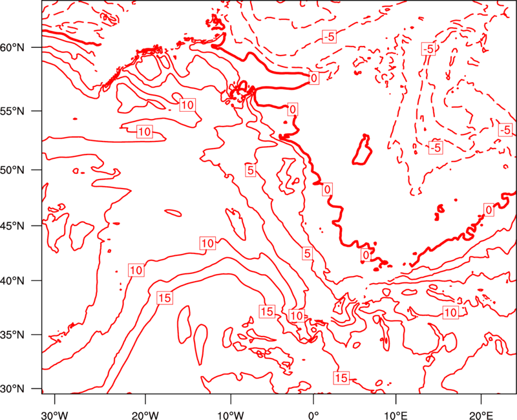Image resolution: width=517 pixels, height=420 pixels.
Task: Select the 45°N latitude axis label
Action: click(12, 226)
